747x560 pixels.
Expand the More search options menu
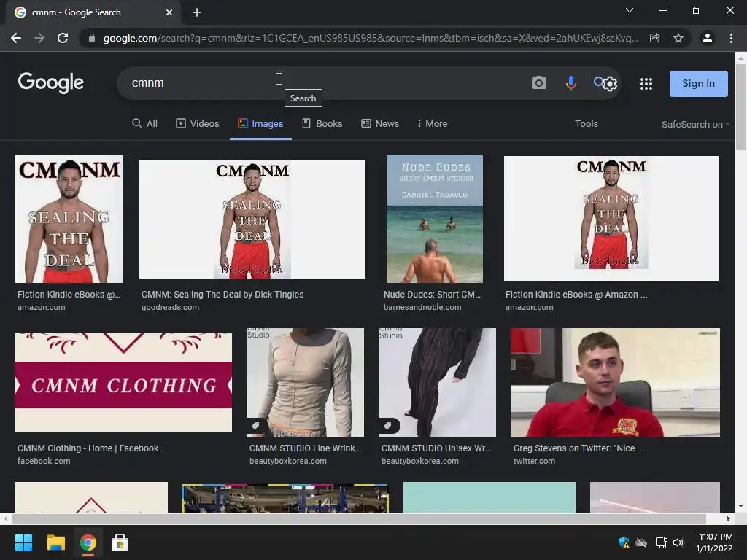[x=432, y=123]
